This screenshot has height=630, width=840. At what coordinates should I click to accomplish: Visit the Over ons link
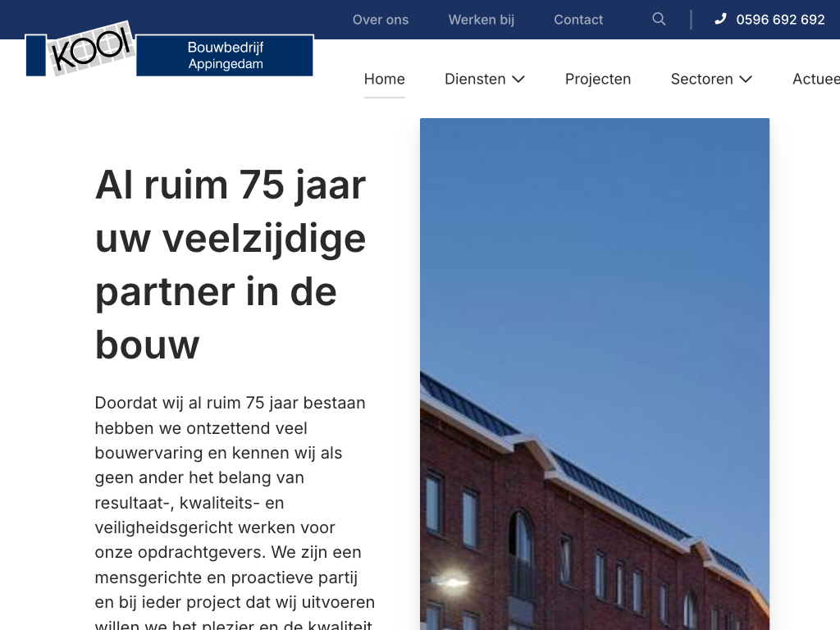tap(380, 20)
